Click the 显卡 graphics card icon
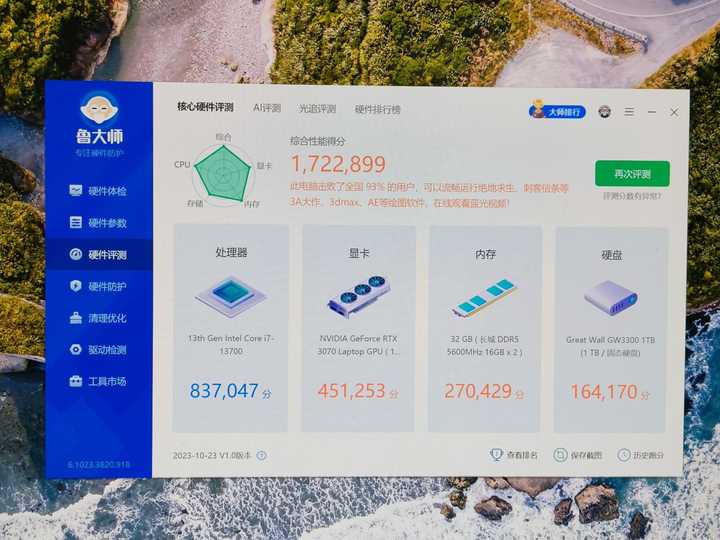The image size is (720, 540). point(359,296)
